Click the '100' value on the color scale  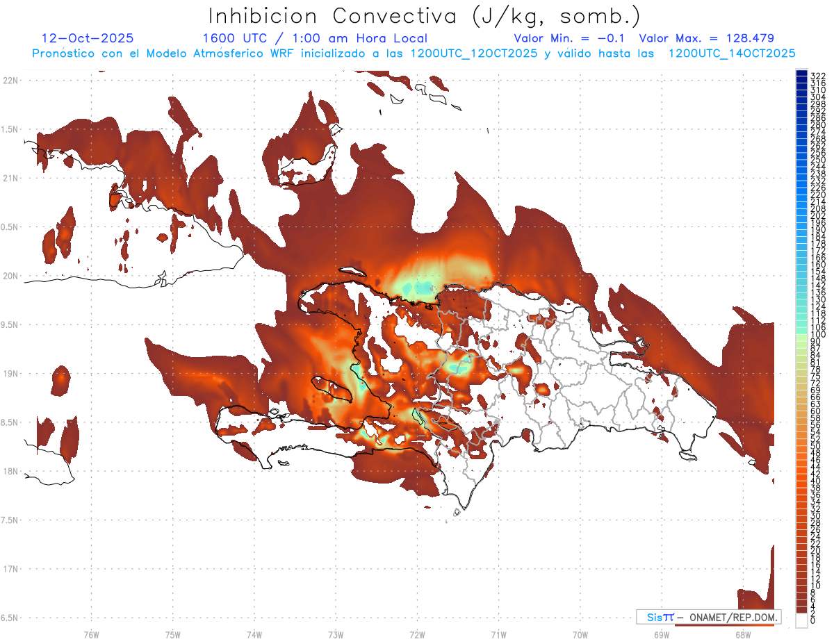coord(818,335)
